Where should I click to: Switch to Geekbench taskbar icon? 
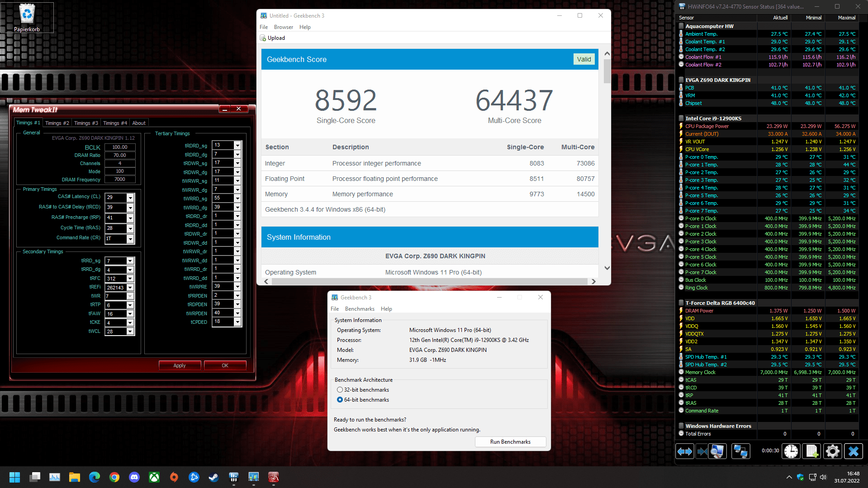254,477
